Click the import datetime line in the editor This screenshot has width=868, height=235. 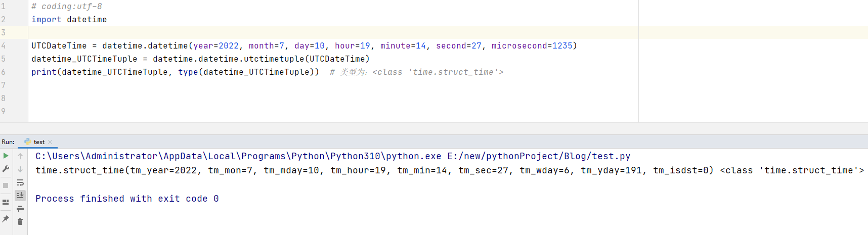[69, 19]
